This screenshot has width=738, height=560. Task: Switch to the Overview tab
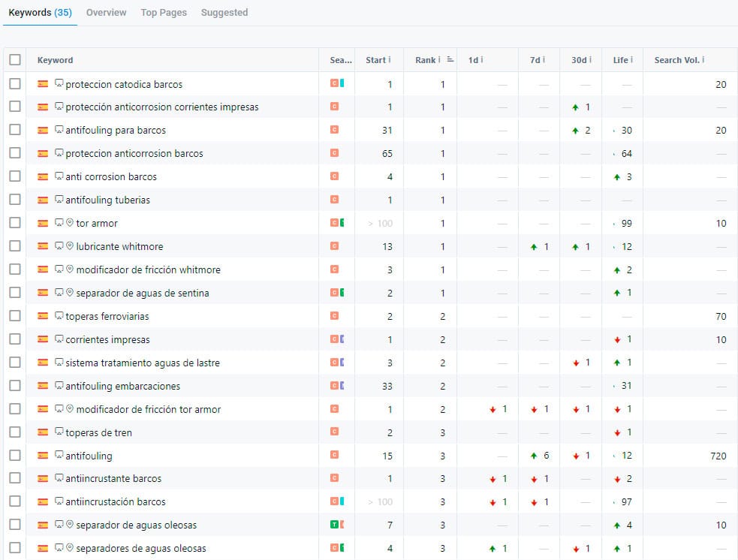(106, 13)
